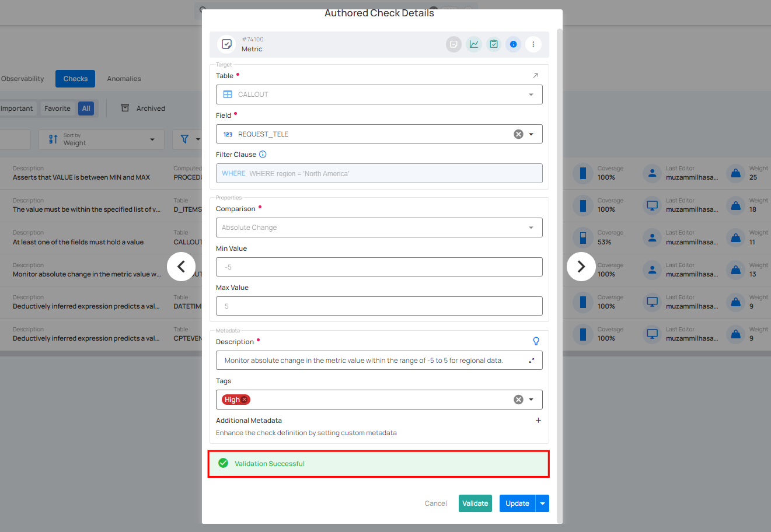Open the Update button split dropdown arrow
The height and width of the screenshot is (532, 771).
pyautogui.click(x=543, y=503)
